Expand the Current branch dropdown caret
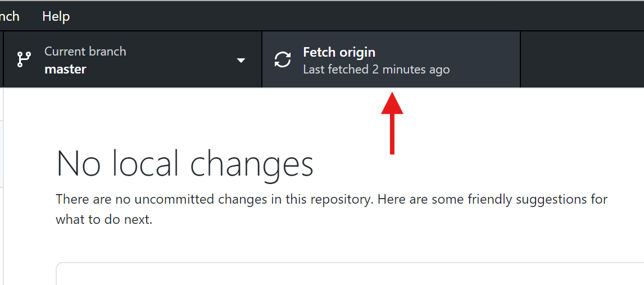Screen dimensions: 644x285 tap(241, 60)
